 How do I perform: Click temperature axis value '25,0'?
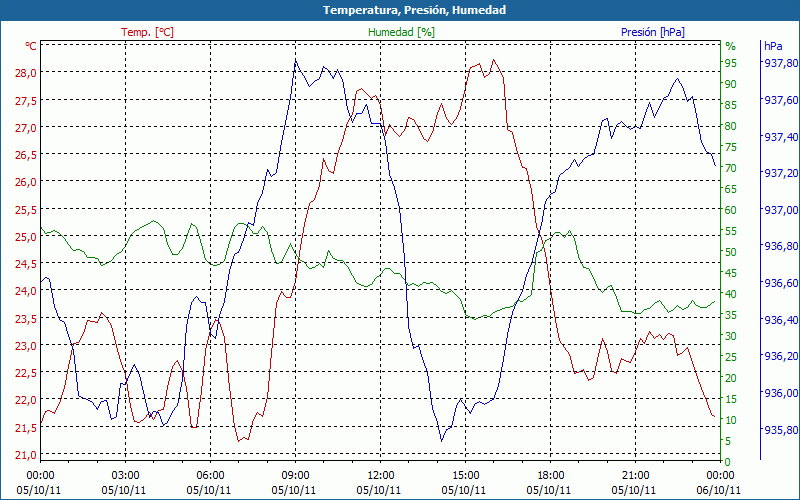(x=26, y=237)
